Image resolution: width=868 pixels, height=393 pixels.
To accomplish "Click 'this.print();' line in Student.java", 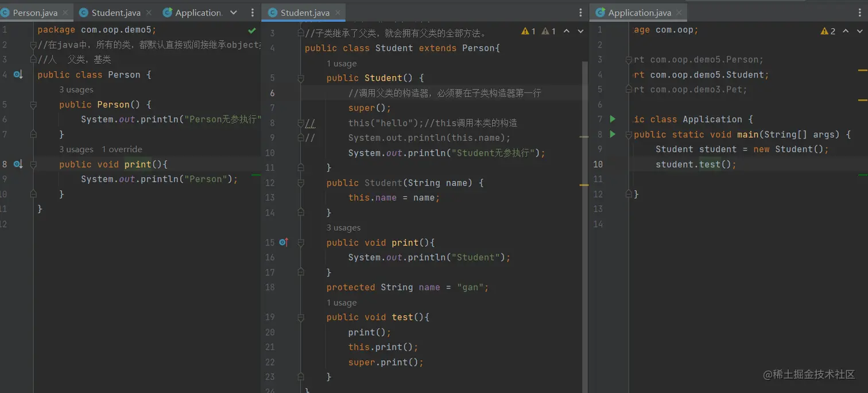I will tap(383, 347).
